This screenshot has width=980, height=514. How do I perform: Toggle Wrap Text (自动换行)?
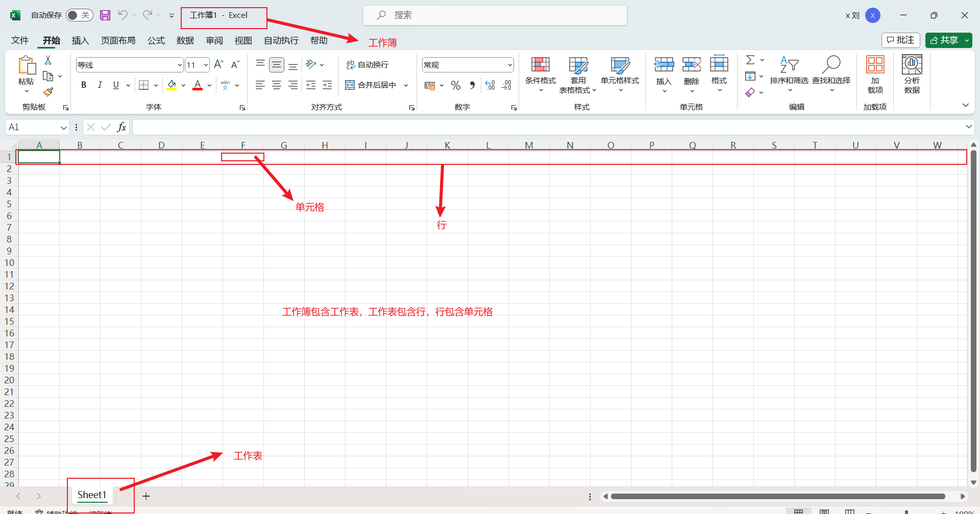(367, 65)
